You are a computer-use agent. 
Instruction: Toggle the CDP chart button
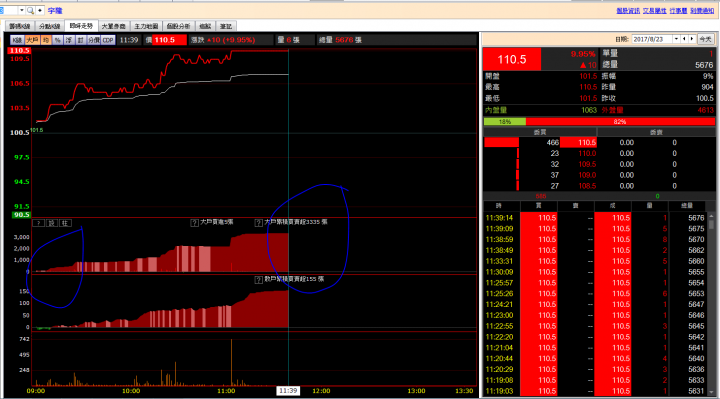[x=108, y=40]
